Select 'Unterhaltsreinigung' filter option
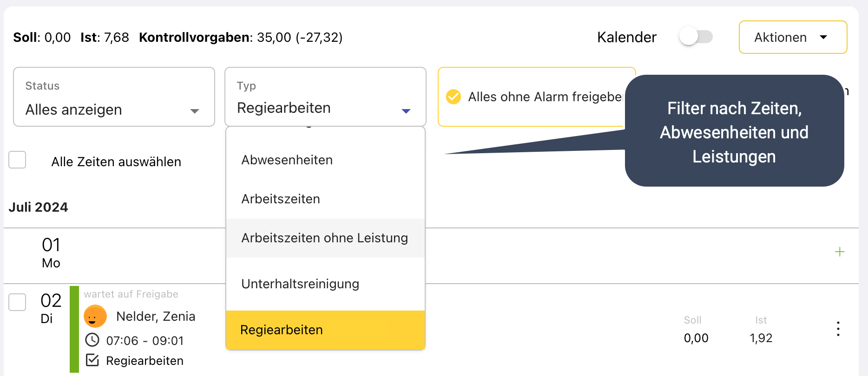Viewport: 868px width, 376px height. [x=300, y=284]
